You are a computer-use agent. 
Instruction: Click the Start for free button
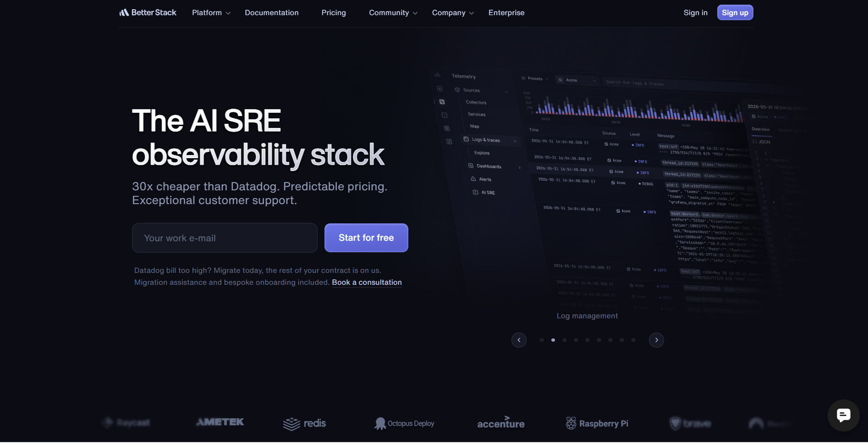366,238
